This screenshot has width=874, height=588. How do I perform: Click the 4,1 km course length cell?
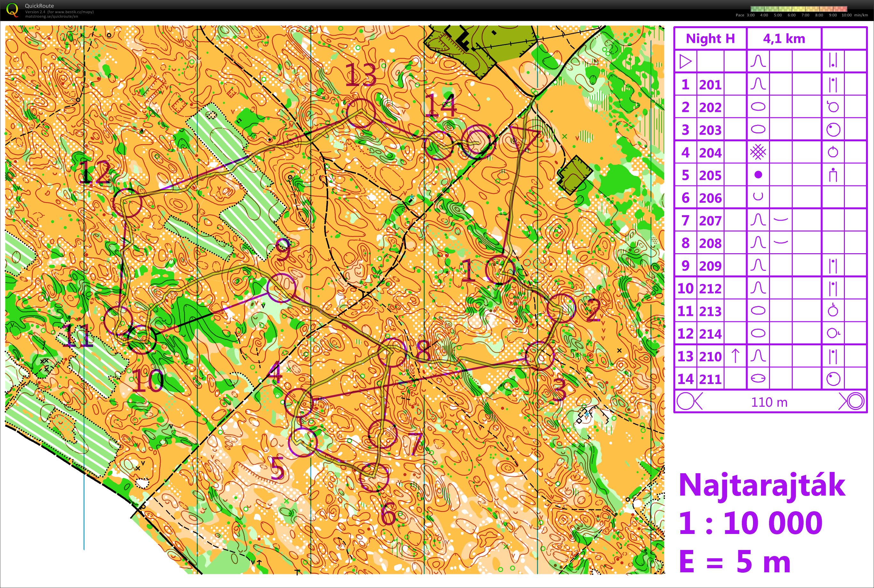[784, 39]
